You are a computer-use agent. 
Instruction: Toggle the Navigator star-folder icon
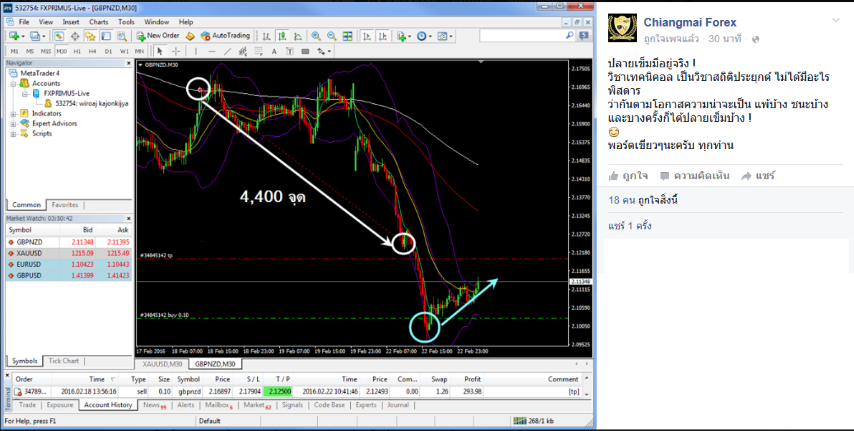click(x=90, y=36)
